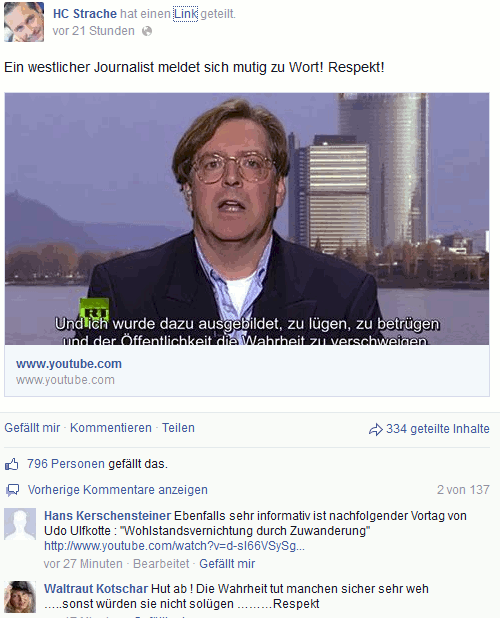Click the comment bubble icon
The width and height of the screenshot is (500, 618).
[x=13, y=490]
